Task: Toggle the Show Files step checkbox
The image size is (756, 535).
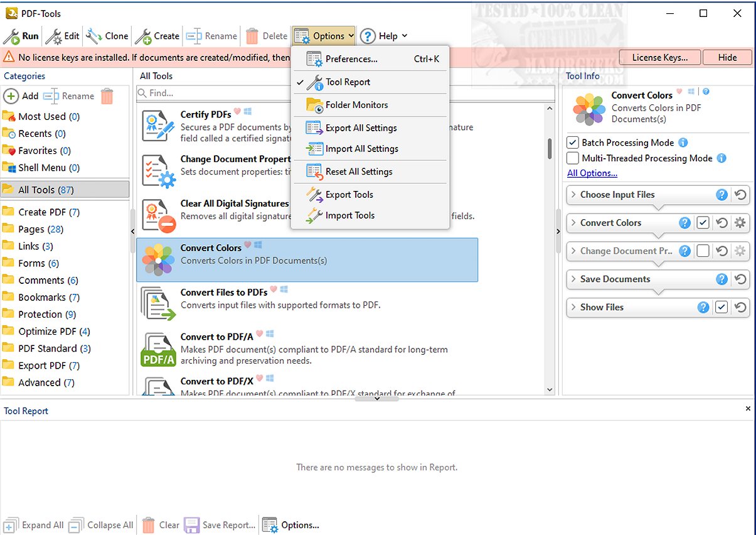Action: pos(721,307)
